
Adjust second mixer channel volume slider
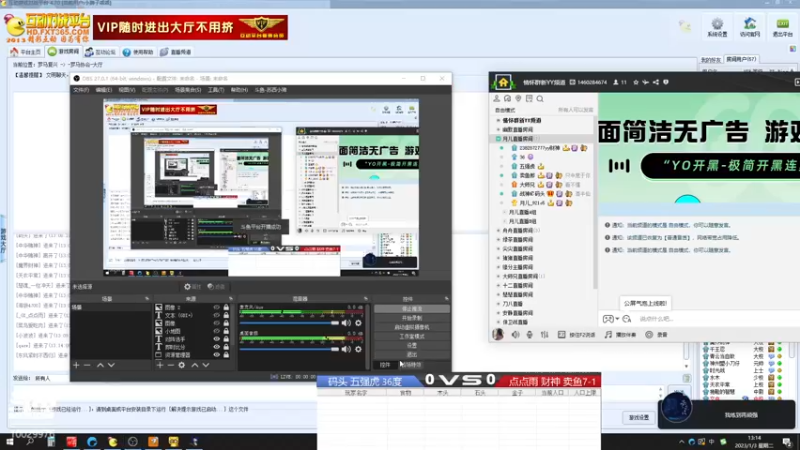[289, 349]
